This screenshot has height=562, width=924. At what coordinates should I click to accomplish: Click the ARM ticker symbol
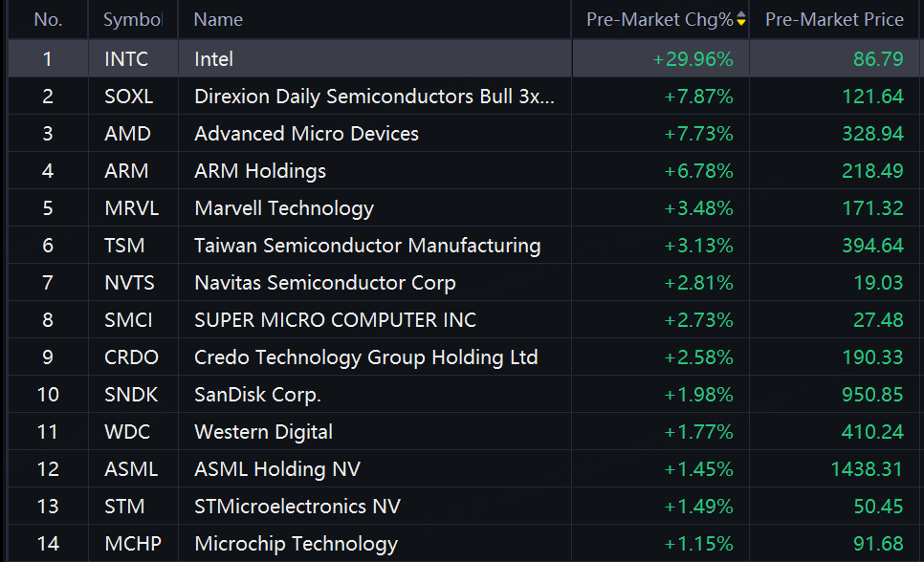click(126, 171)
